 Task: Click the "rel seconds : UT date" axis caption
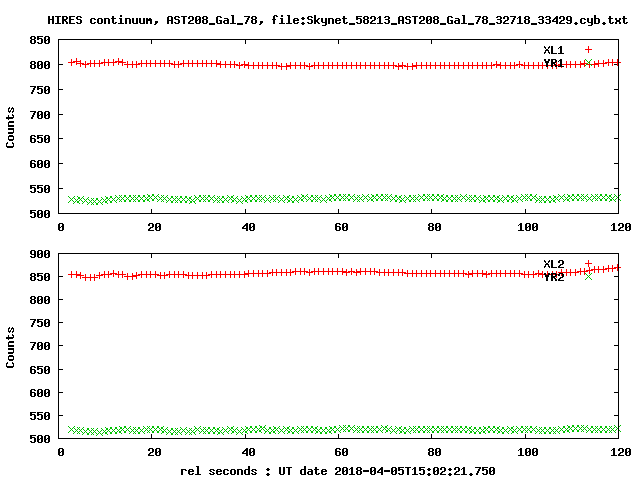pyautogui.click(x=338, y=471)
